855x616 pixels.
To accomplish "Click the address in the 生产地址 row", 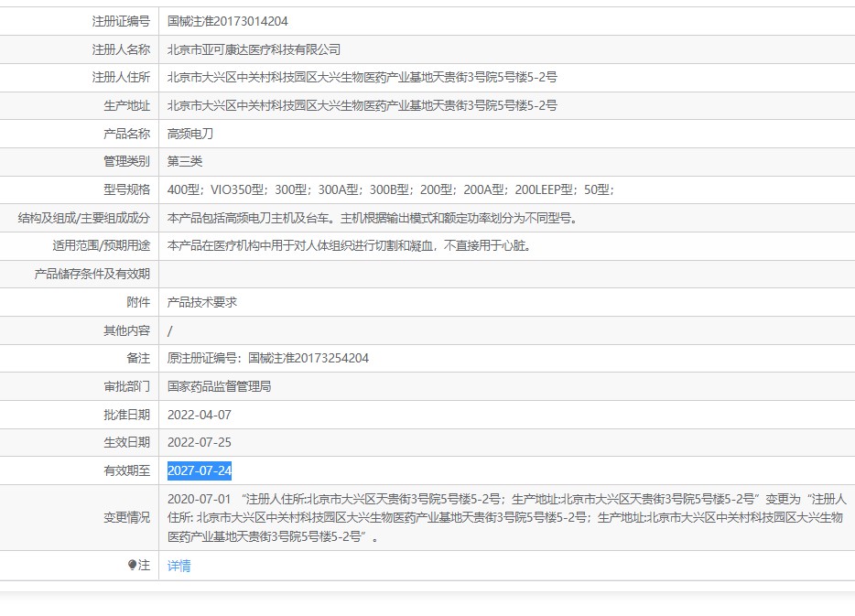I will pyautogui.click(x=363, y=106).
